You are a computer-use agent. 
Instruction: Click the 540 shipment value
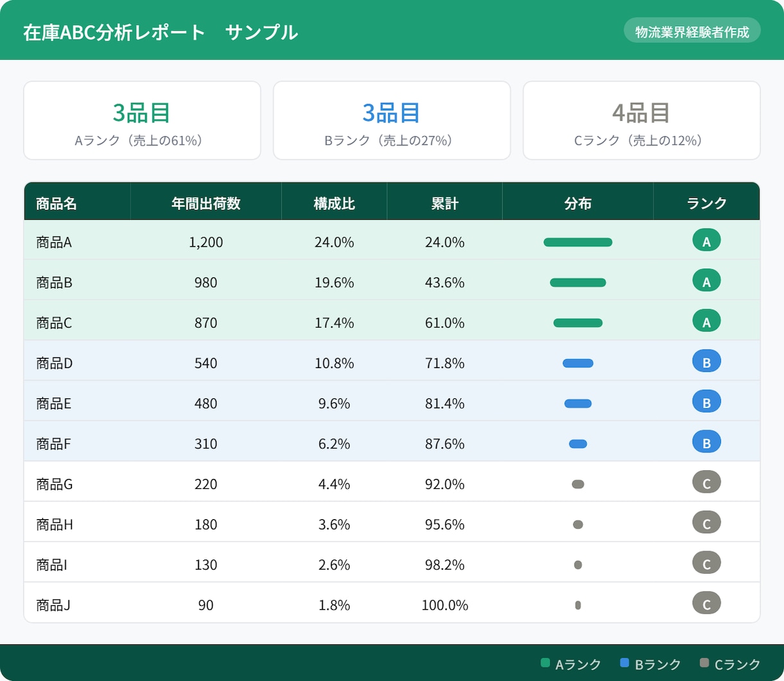206,363
